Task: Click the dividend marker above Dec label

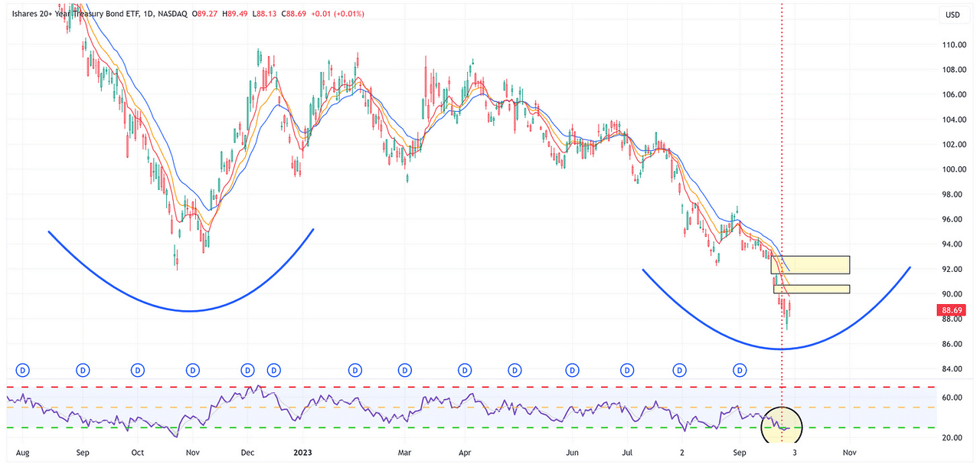Action: pyautogui.click(x=247, y=370)
